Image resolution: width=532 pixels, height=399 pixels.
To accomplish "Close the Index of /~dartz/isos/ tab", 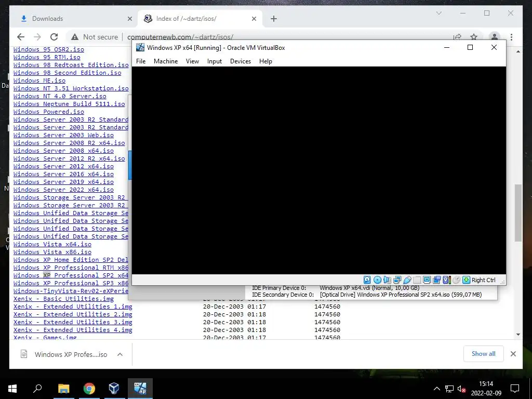I will (x=254, y=19).
